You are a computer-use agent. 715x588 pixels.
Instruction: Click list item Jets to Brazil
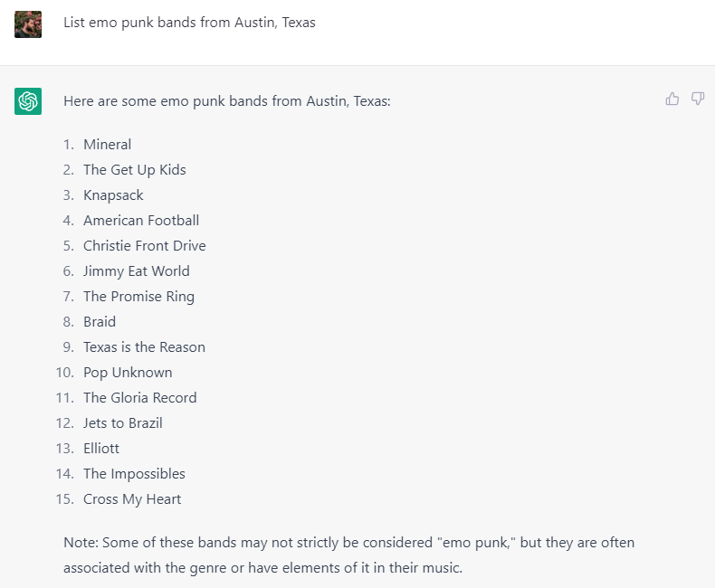[x=123, y=423]
